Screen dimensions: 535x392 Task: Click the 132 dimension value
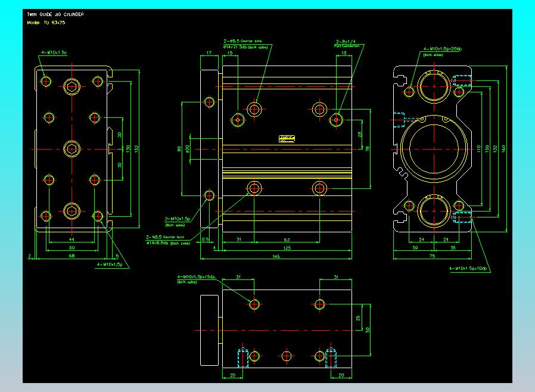[x=495, y=149]
